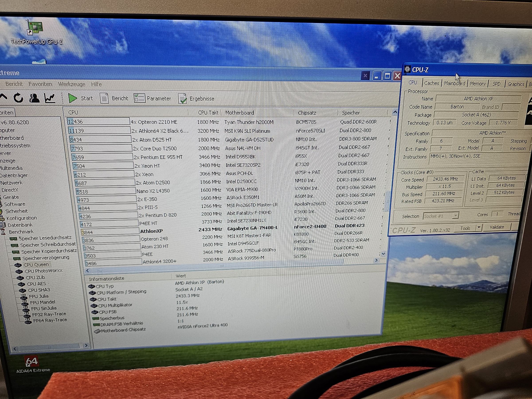
Task: Select FPU Julia benchmark item
Action: click(x=39, y=296)
